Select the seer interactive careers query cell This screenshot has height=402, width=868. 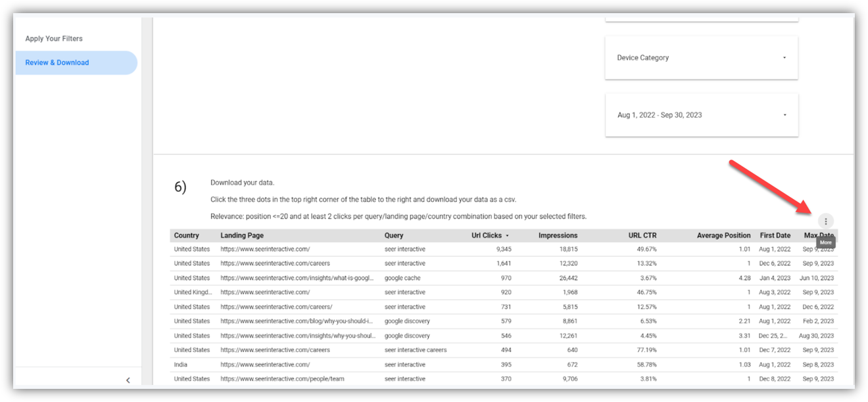(x=416, y=350)
